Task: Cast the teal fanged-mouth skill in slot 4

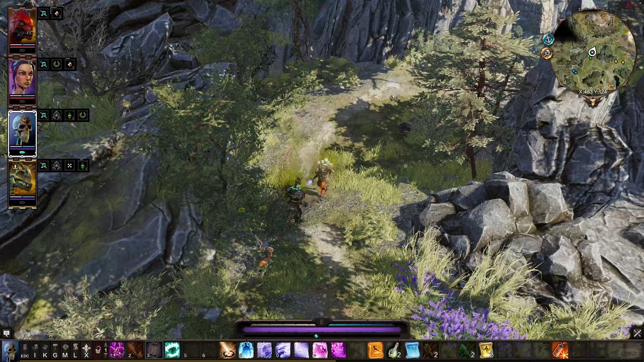Action: (172, 350)
